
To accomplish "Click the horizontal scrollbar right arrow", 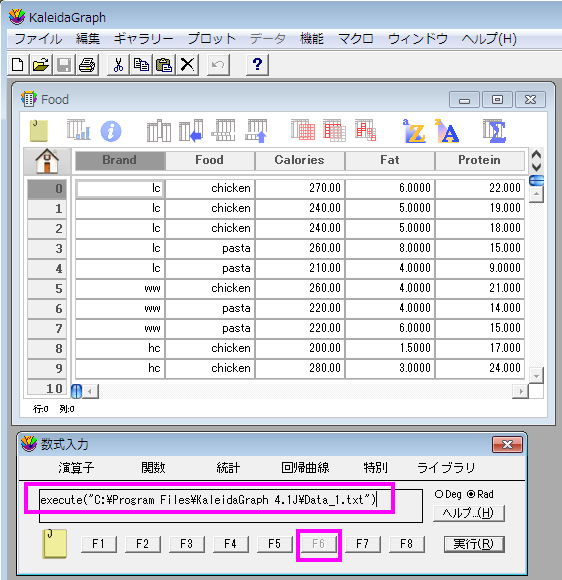I will [x=521, y=391].
